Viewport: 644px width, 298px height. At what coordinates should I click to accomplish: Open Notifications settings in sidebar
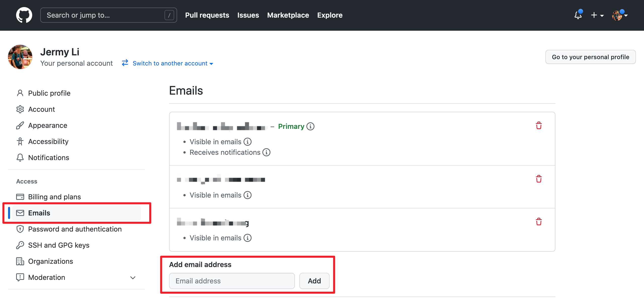[49, 158]
